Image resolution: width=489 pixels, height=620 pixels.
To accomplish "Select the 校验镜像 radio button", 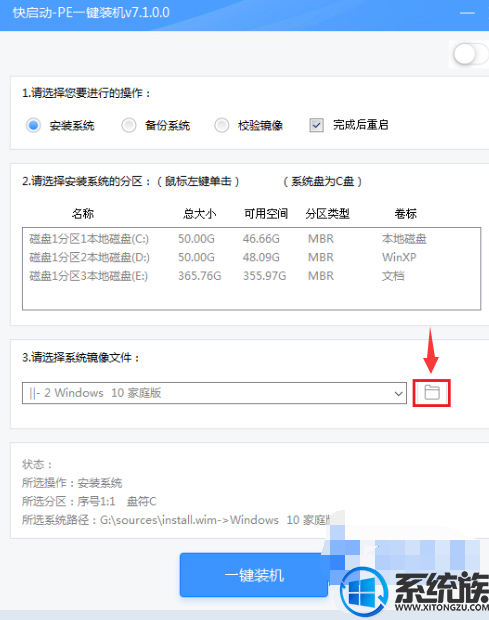I will [221, 125].
